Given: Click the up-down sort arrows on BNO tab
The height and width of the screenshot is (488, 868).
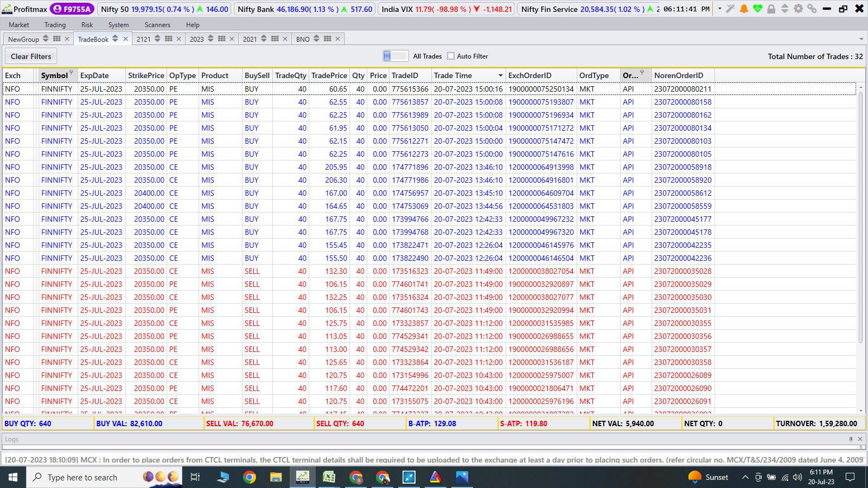Looking at the screenshot, I should [x=316, y=38].
